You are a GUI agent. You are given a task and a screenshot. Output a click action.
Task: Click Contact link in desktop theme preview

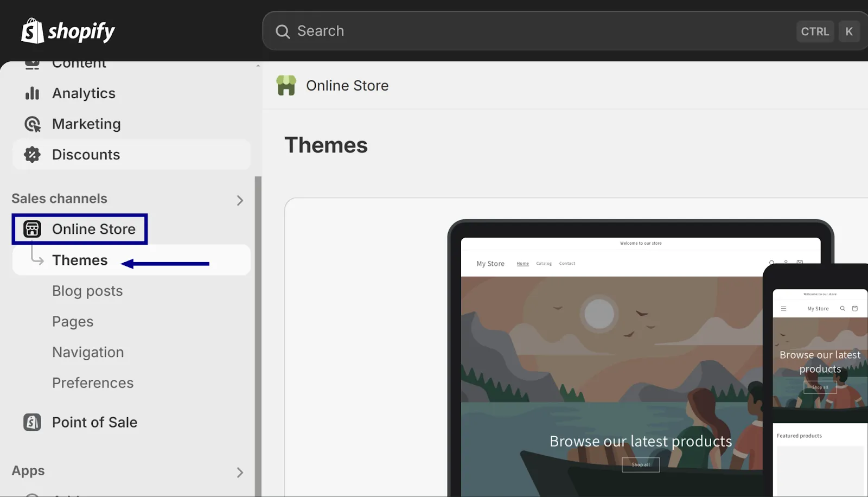567,264
